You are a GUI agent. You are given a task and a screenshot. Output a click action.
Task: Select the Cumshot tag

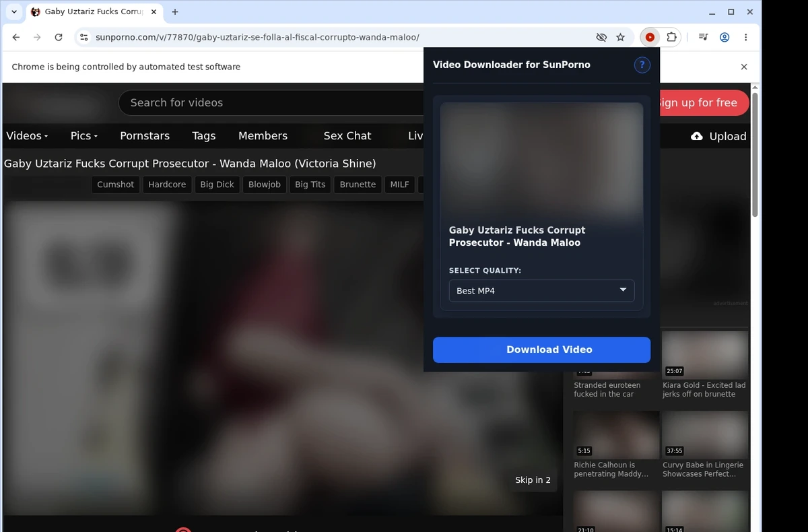(115, 185)
